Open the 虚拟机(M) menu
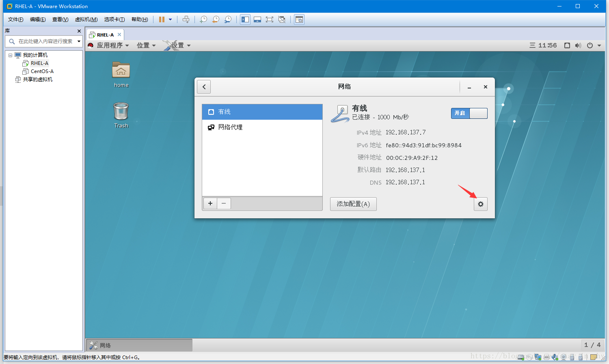Image resolution: width=609 pixels, height=364 pixels. (86, 19)
